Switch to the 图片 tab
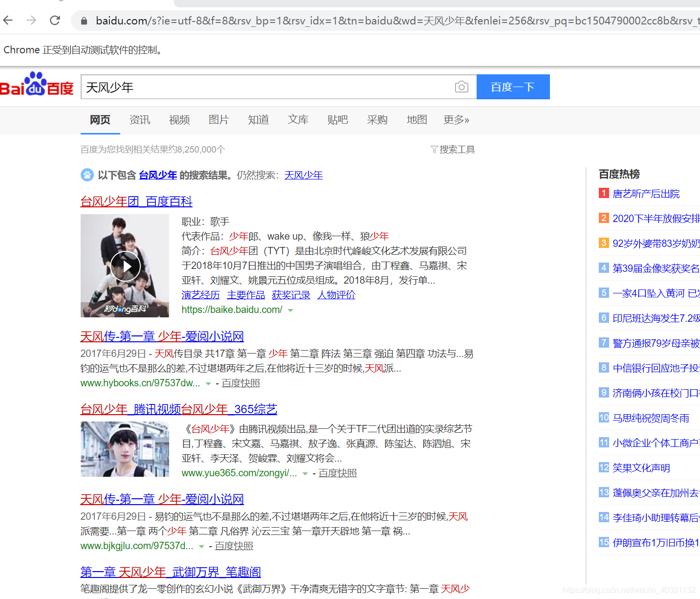Viewport: 700px width, 599px height. tap(219, 120)
